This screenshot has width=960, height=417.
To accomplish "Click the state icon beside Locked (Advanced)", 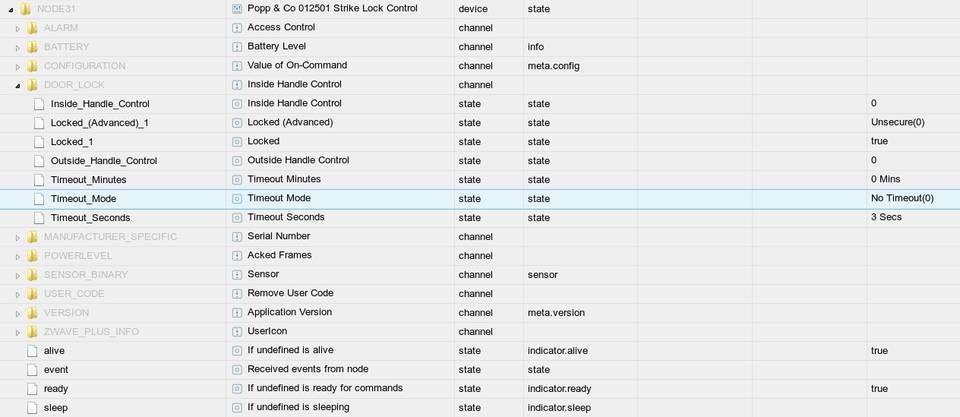I will tap(237, 123).
